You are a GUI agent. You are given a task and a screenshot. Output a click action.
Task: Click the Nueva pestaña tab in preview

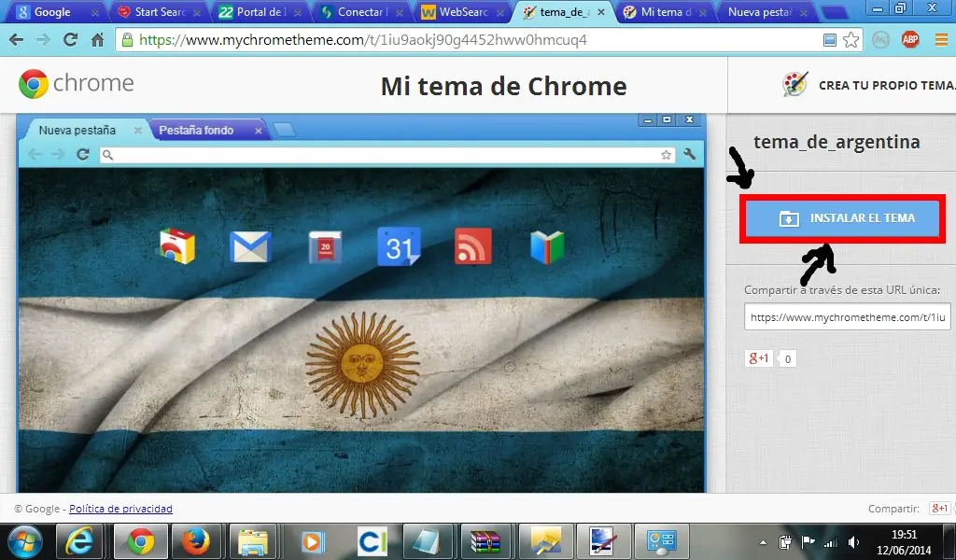point(83,131)
